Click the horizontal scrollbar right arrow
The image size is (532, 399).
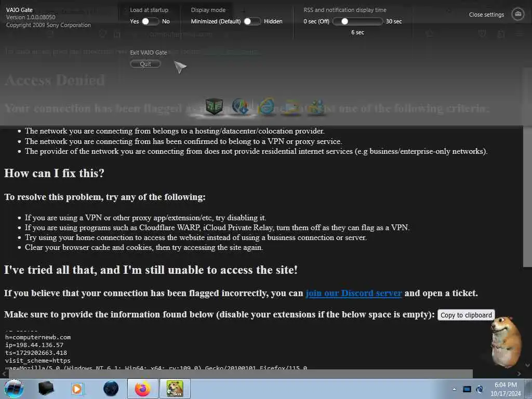pos(519,374)
